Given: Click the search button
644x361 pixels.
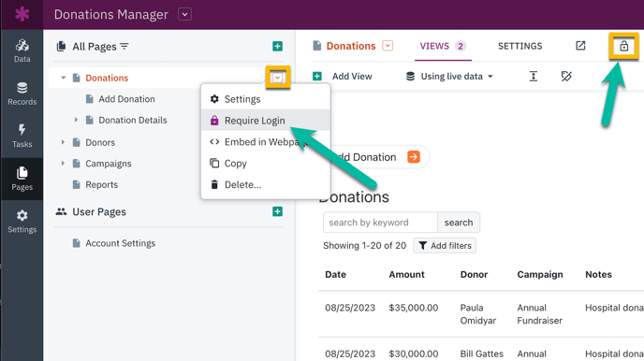Looking at the screenshot, I should tap(459, 223).
